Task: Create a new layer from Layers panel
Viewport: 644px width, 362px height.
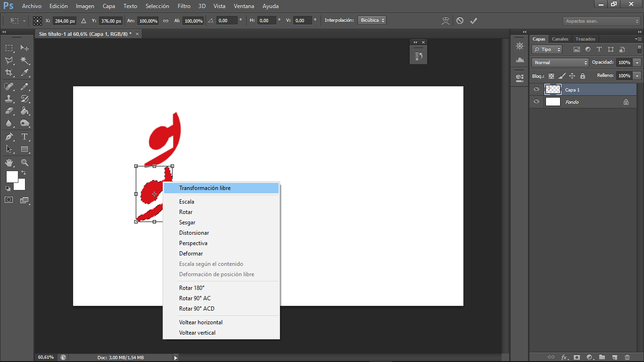Action: coord(614,357)
